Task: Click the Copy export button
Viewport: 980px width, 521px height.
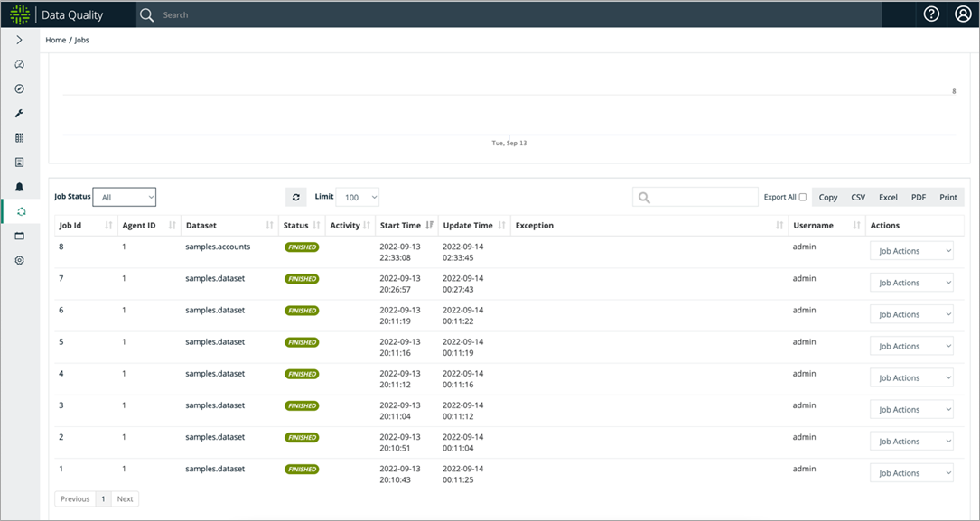Action: pos(828,198)
